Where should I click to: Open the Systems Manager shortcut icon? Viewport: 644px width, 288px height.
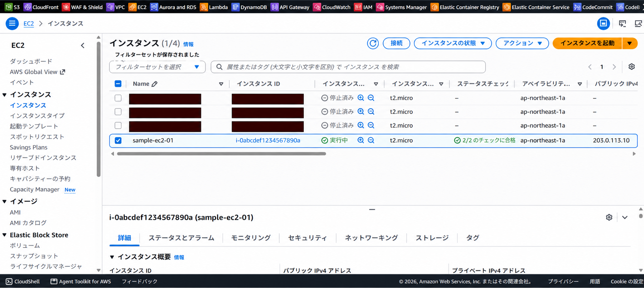tap(380, 7)
